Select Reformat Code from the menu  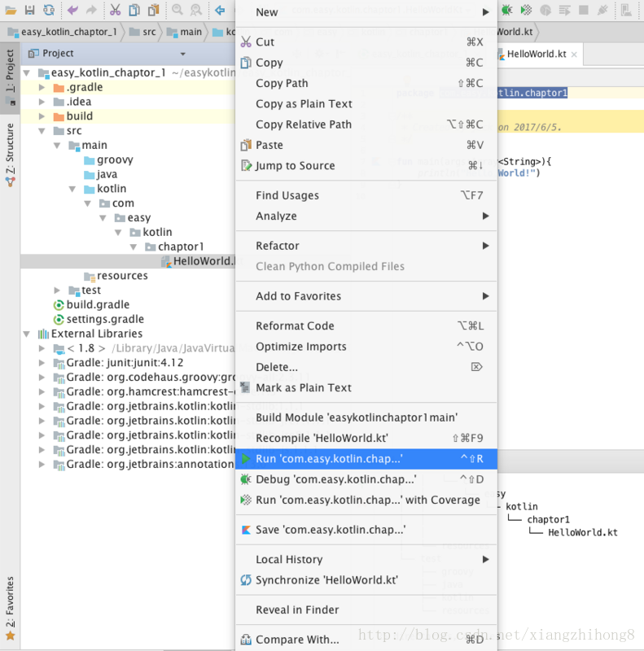pos(366,326)
